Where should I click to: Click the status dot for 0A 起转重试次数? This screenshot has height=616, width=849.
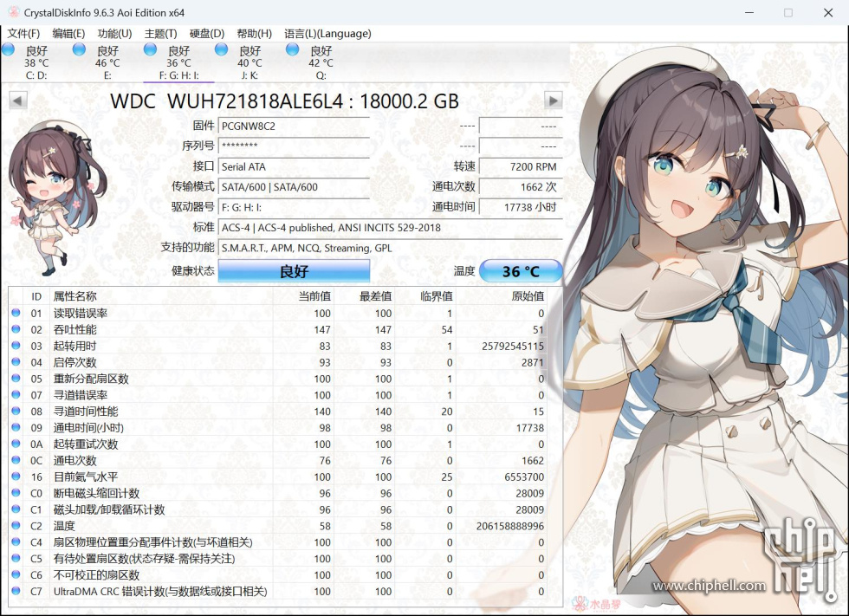click(x=16, y=444)
